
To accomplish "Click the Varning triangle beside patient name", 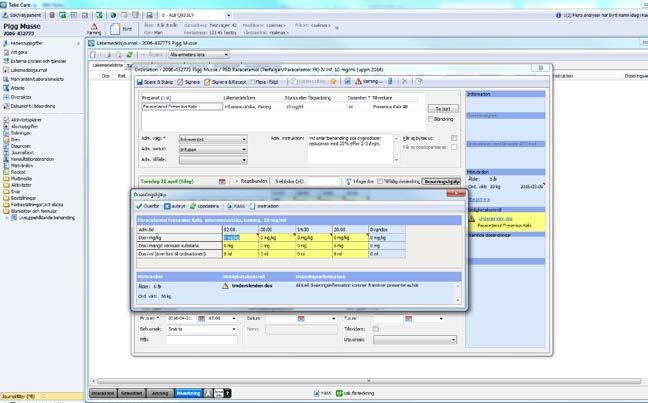I will pyautogui.click(x=94, y=27).
